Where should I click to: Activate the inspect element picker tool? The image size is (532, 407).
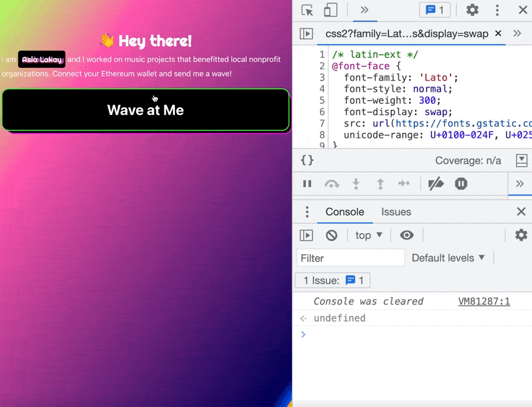point(307,10)
